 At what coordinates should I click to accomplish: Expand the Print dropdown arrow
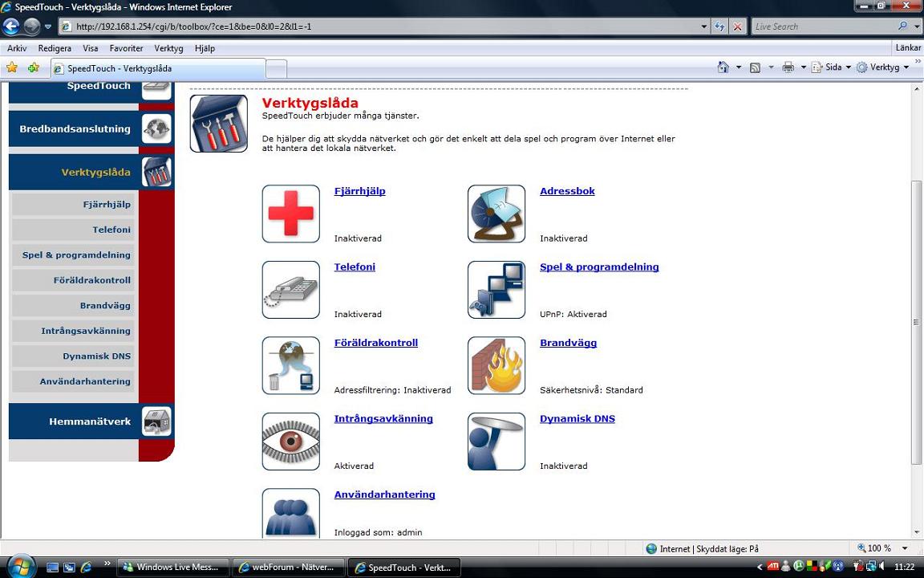pos(803,67)
